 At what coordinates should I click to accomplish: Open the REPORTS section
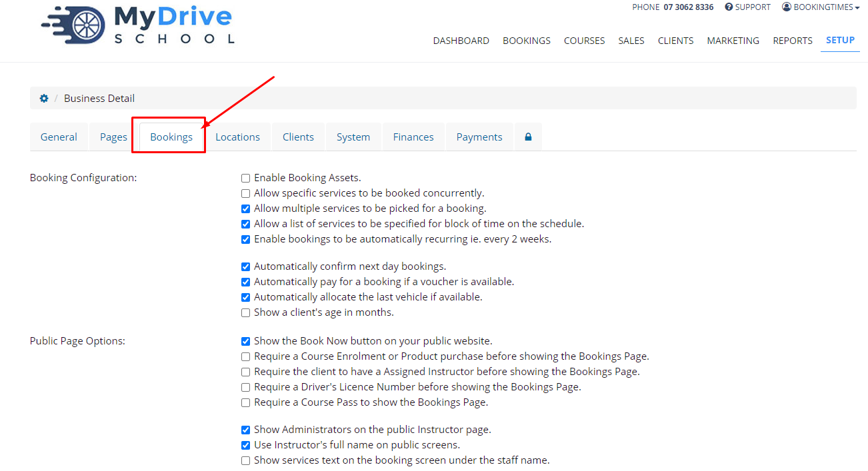tap(793, 41)
